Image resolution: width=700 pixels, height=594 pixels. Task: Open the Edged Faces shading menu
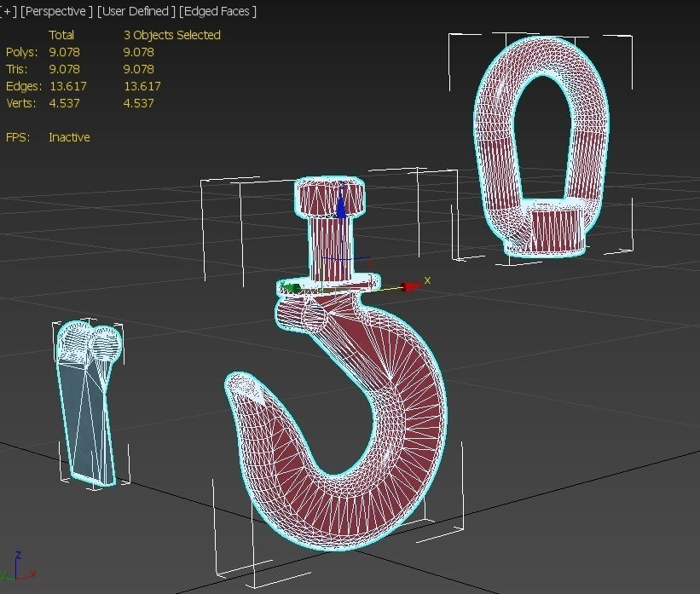(217, 11)
